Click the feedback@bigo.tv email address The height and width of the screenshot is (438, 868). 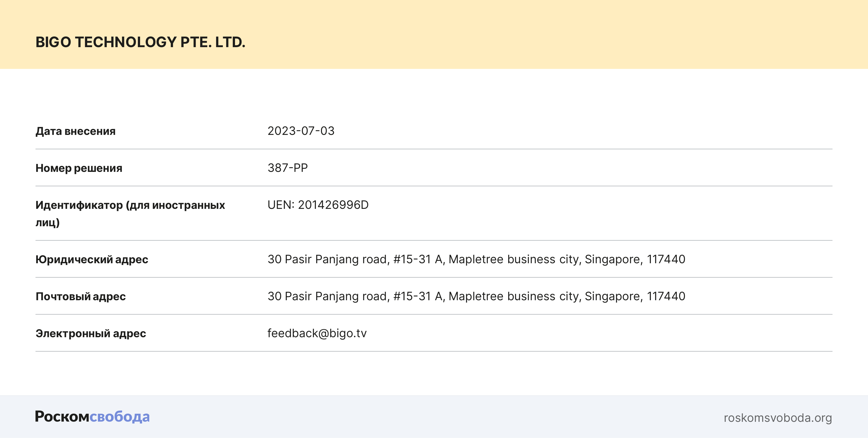coord(317,333)
